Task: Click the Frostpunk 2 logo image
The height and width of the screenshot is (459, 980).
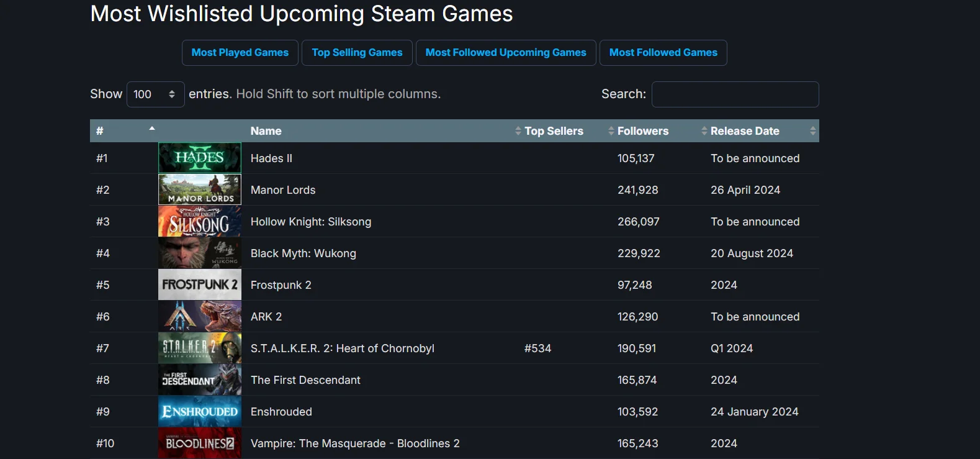Action: [x=199, y=284]
